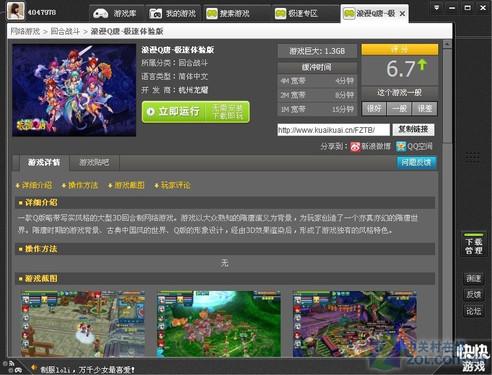Jump to 详细介绍 anchor link

[34, 185]
